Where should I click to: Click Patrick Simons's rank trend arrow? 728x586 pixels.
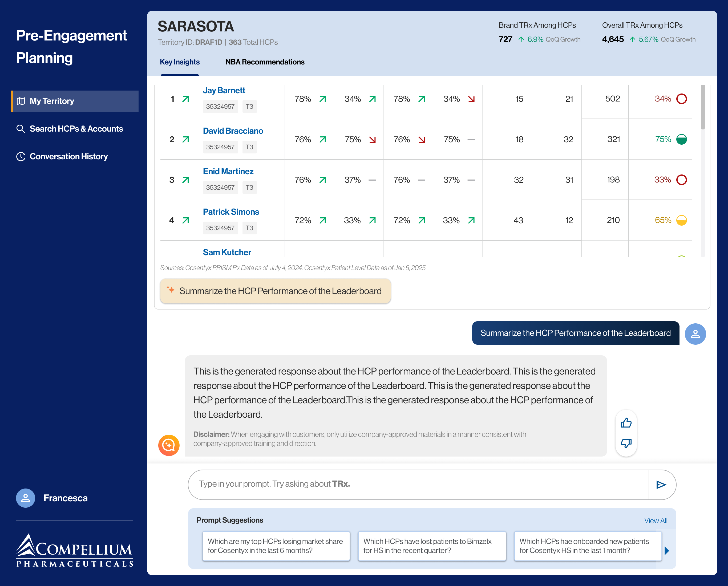coord(185,221)
